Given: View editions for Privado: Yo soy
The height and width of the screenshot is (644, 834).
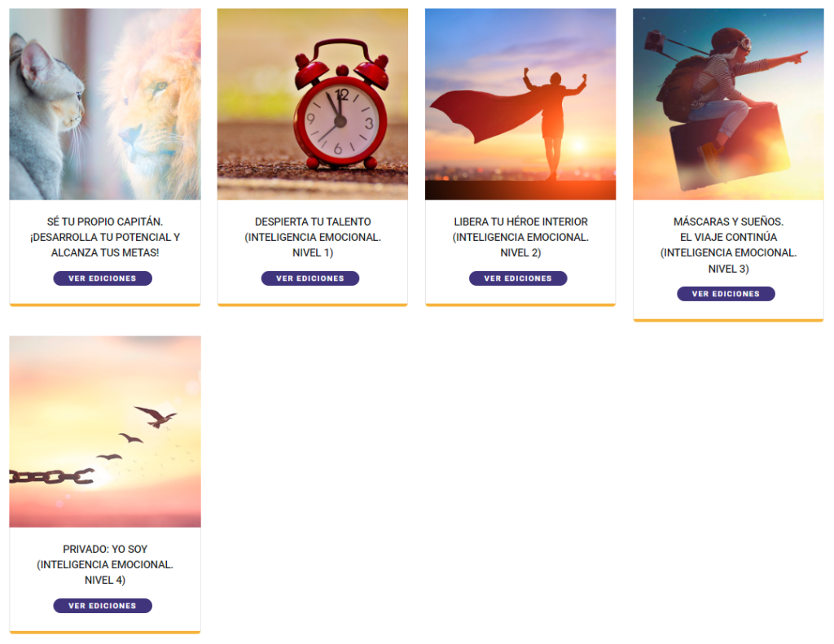Looking at the screenshot, I should click(103, 606).
